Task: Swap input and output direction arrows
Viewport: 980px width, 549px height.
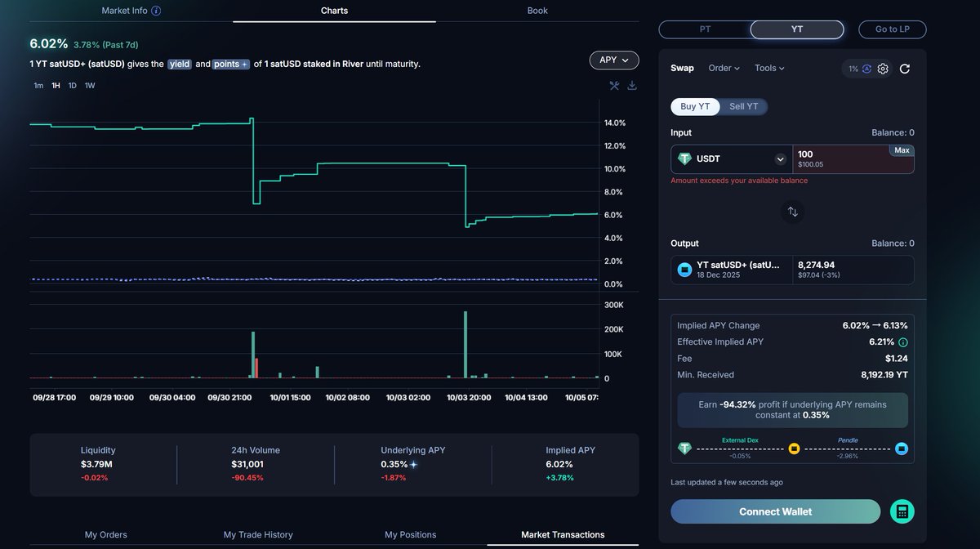Action: [x=792, y=212]
